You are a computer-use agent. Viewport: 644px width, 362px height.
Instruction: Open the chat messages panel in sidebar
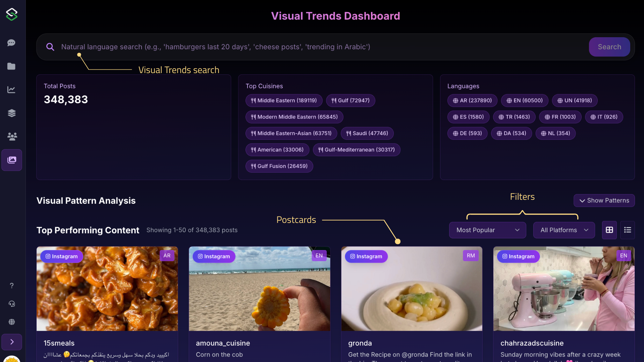click(11, 43)
